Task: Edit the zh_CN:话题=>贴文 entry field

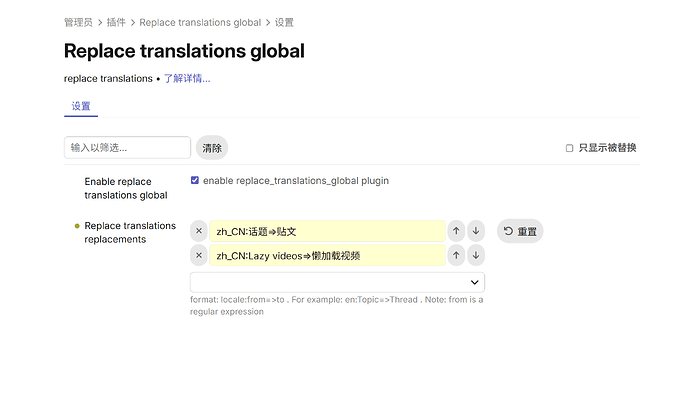Action: click(x=328, y=231)
